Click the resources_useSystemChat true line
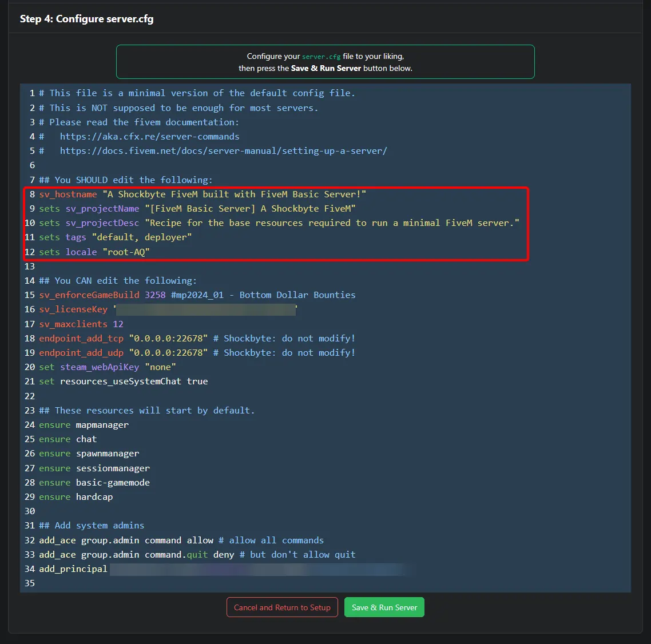The width and height of the screenshot is (651, 644). [x=124, y=381]
